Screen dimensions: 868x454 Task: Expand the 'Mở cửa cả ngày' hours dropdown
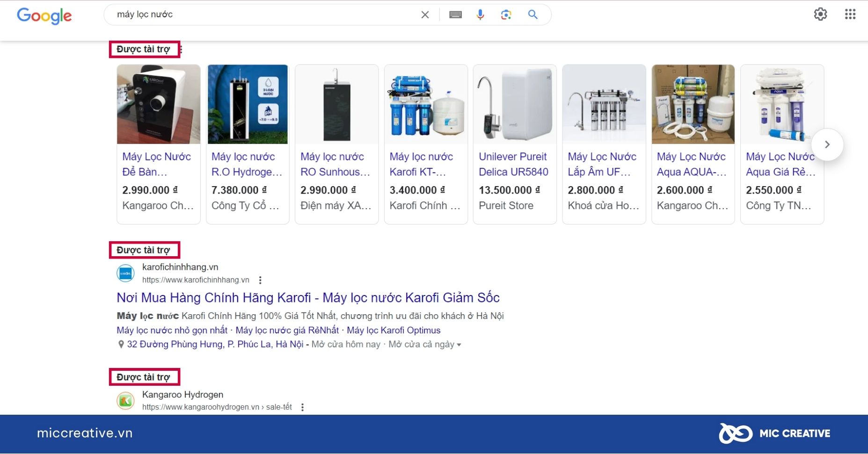425,345
